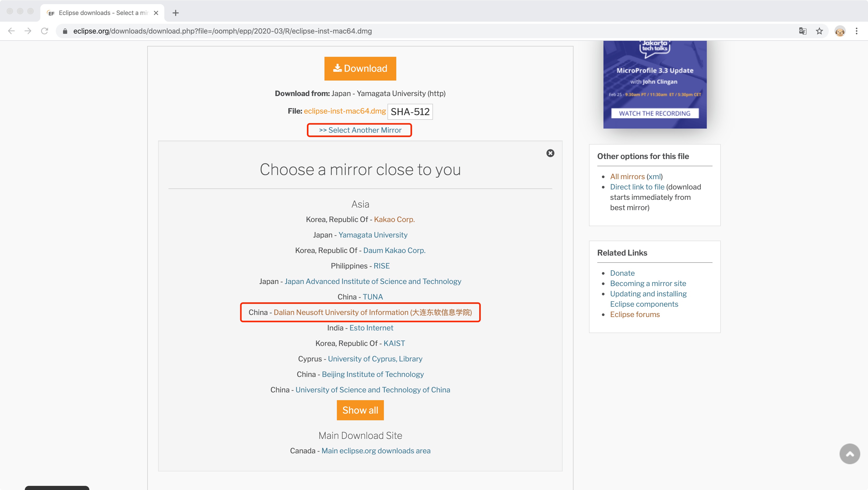Choose the Daum Kakao Corp. mirror

[394, 250]
